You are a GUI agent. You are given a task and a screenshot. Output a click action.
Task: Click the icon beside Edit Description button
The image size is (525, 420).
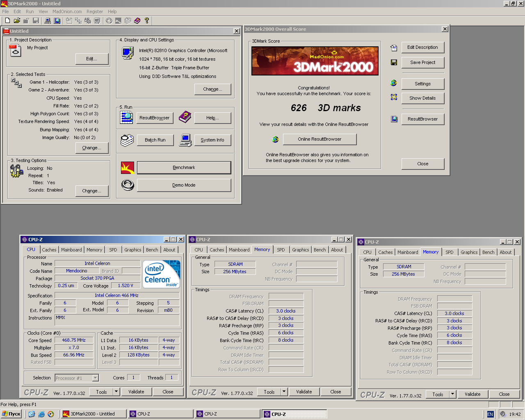click(394, 48)
